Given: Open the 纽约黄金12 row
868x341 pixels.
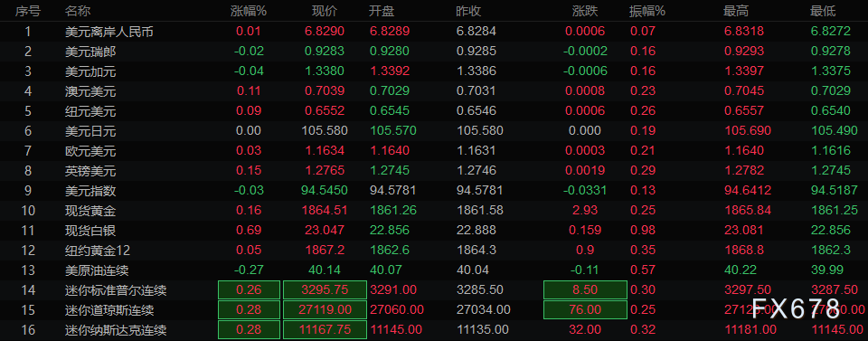Looking at the screenshot, I should 434,251.
